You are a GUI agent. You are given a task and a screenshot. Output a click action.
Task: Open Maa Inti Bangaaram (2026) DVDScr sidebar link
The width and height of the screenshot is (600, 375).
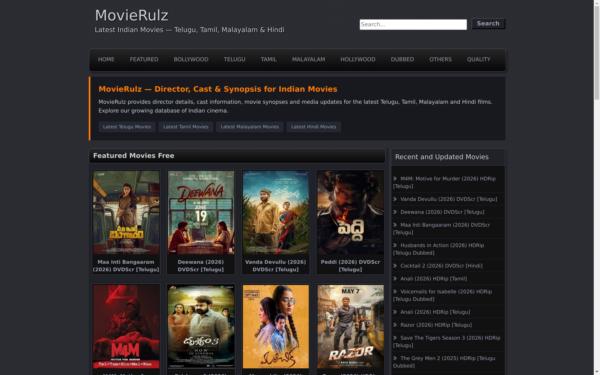point(442,228)
